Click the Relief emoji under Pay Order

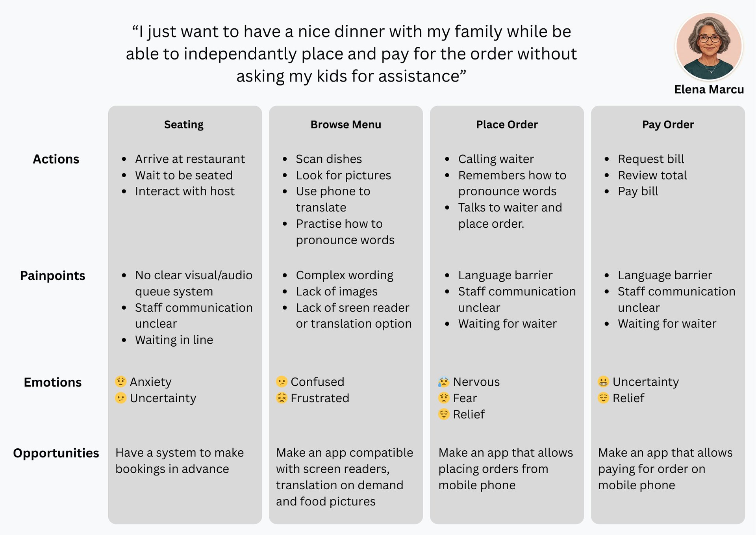(x=603, y=398)
